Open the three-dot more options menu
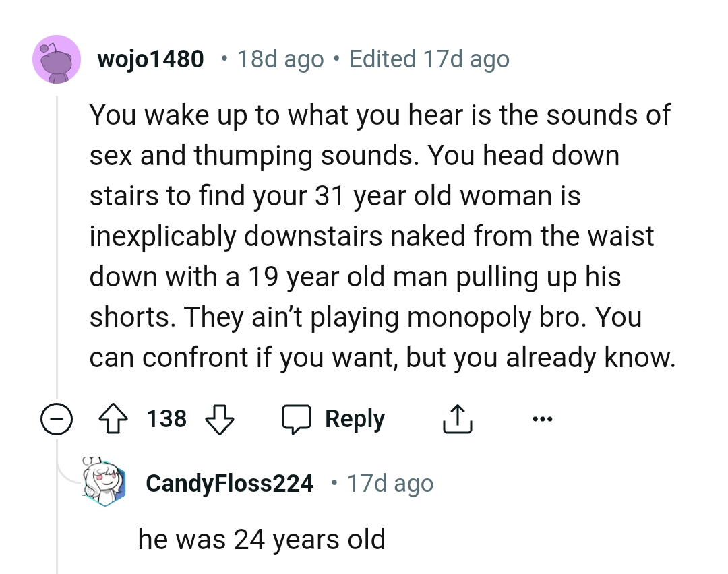The height and width of the screenshot is (574, 728). pyautogui.click(x=542, y=419)
